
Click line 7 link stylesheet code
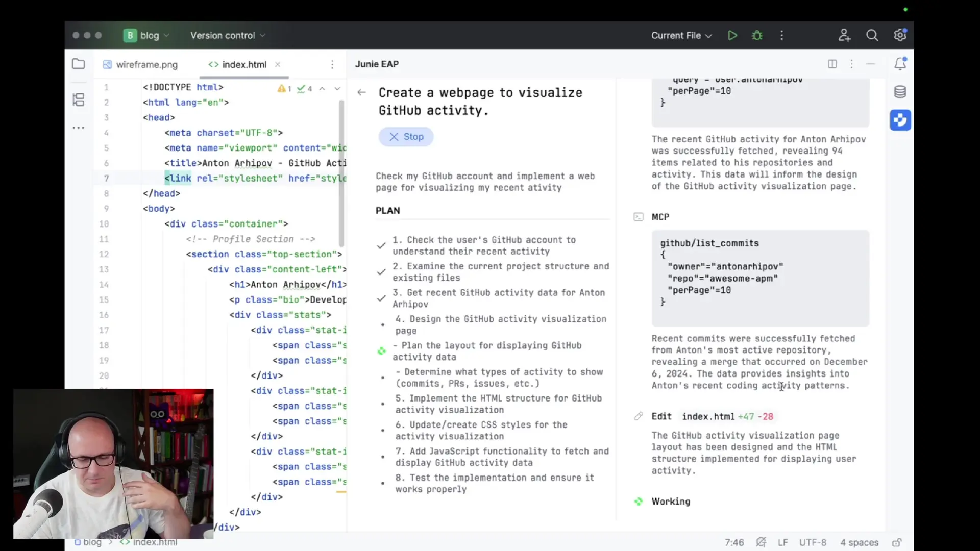pos(255,178)
